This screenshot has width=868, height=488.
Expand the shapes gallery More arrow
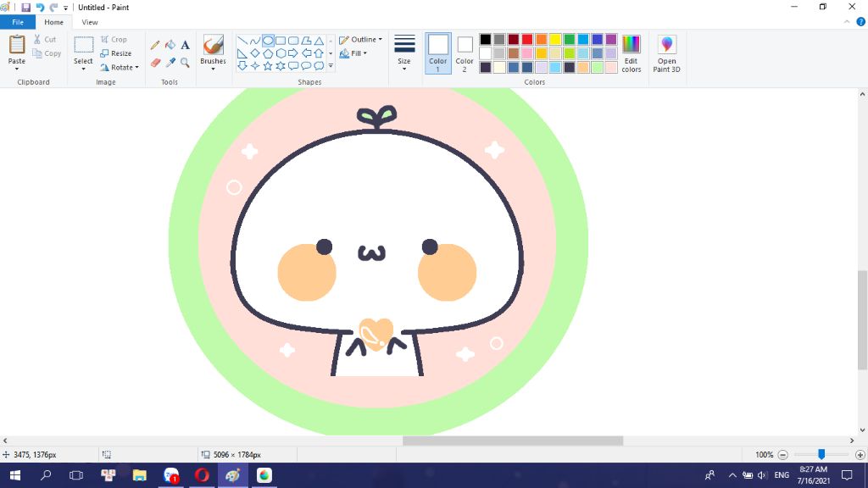(x=331, y=66)
